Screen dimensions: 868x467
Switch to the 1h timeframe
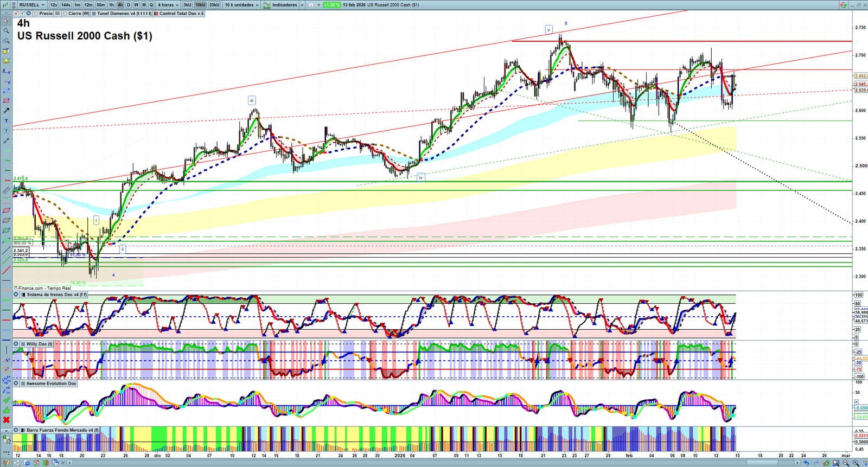tap(111, 5)
